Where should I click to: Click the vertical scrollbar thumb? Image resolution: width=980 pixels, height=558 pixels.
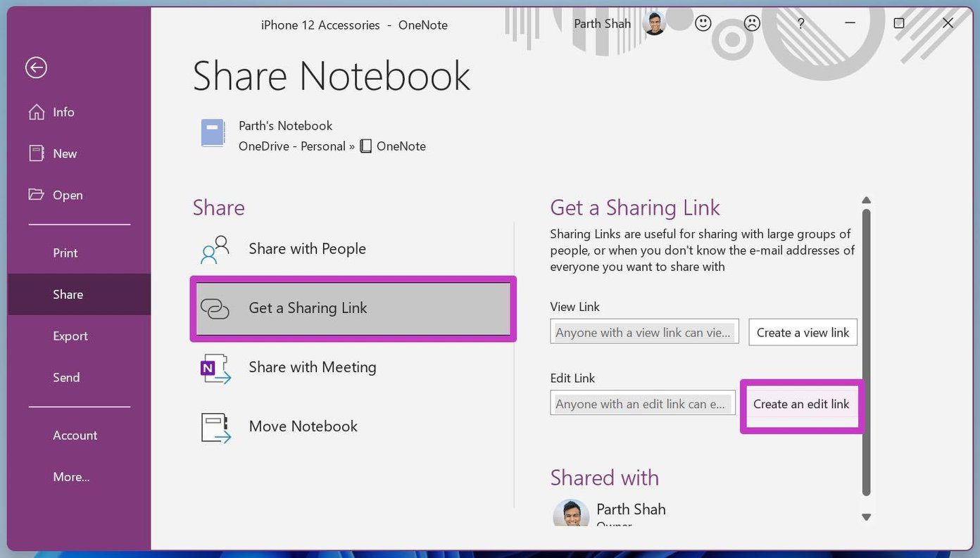(x=867, y=352)
